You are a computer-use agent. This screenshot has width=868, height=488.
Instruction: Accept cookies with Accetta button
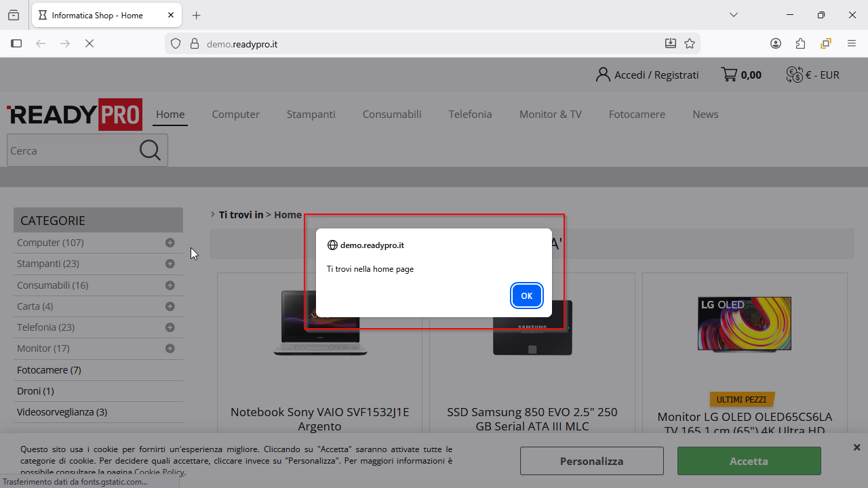(x=749, y=461)
